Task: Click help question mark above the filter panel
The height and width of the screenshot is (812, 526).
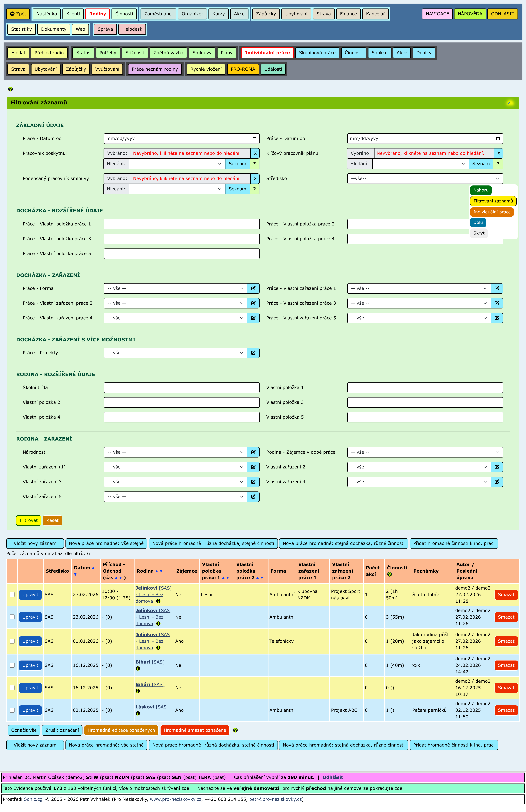Action: [x=10, y=89]
